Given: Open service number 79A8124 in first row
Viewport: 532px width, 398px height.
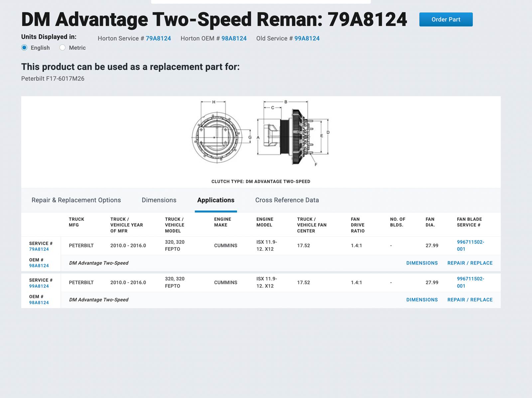Looking at the screenshot, I should coord(39,249).
